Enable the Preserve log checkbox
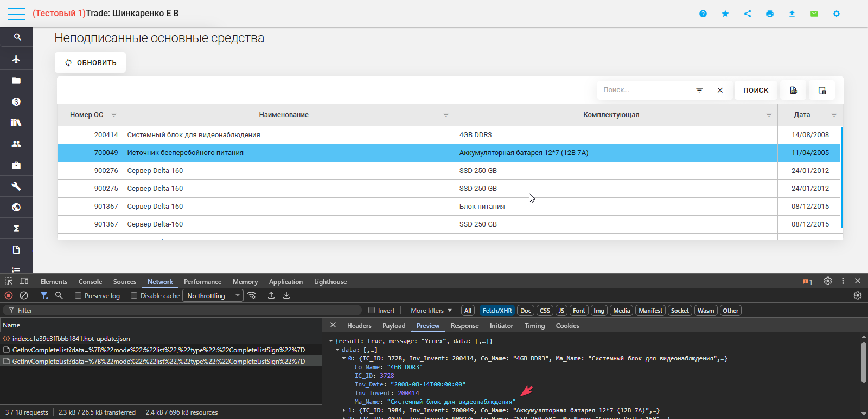The image size is (868, 419). click(79, 295)
